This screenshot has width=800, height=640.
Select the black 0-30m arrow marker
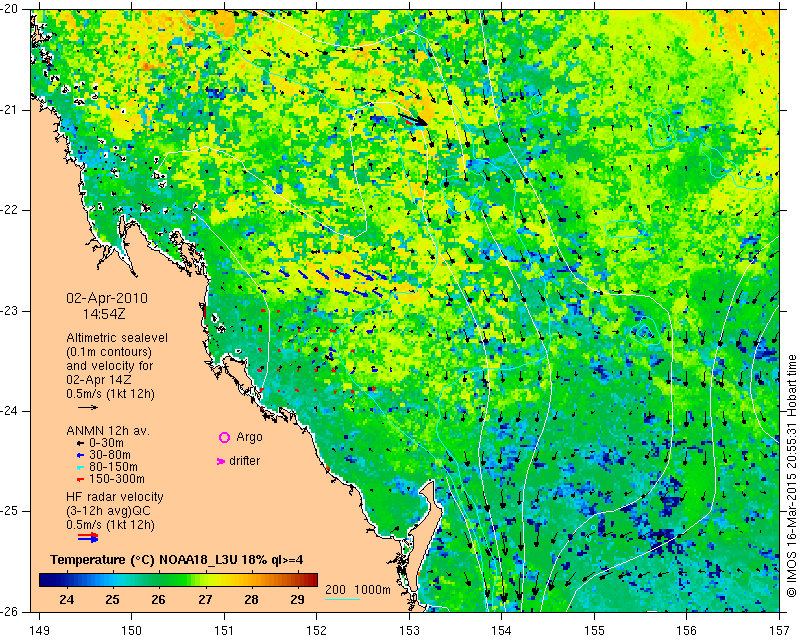[80, 444]
